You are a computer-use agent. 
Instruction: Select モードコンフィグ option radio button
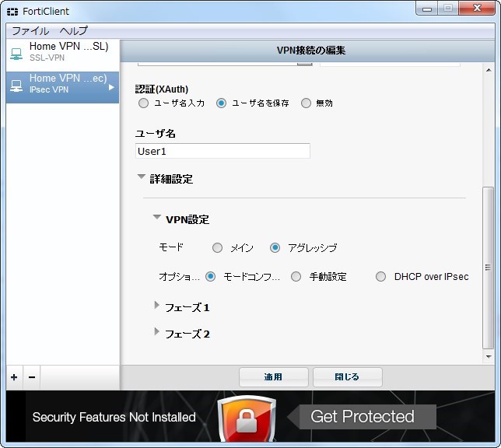click(210, 276)
